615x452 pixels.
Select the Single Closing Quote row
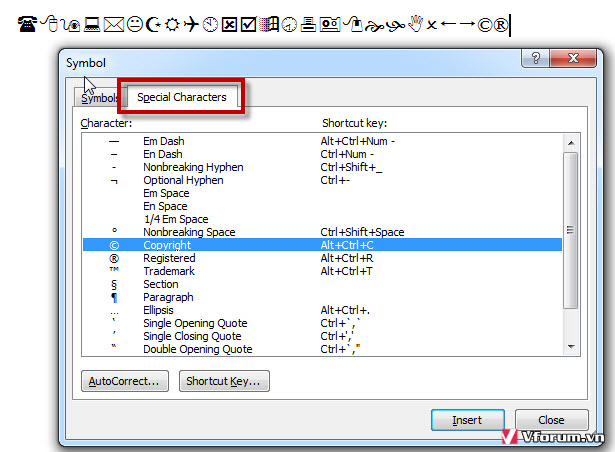(322, 335)
